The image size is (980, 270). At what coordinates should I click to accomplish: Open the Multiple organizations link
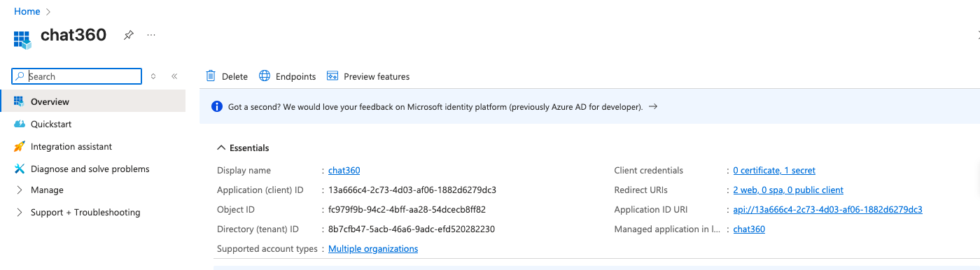[x=373, y=249]
